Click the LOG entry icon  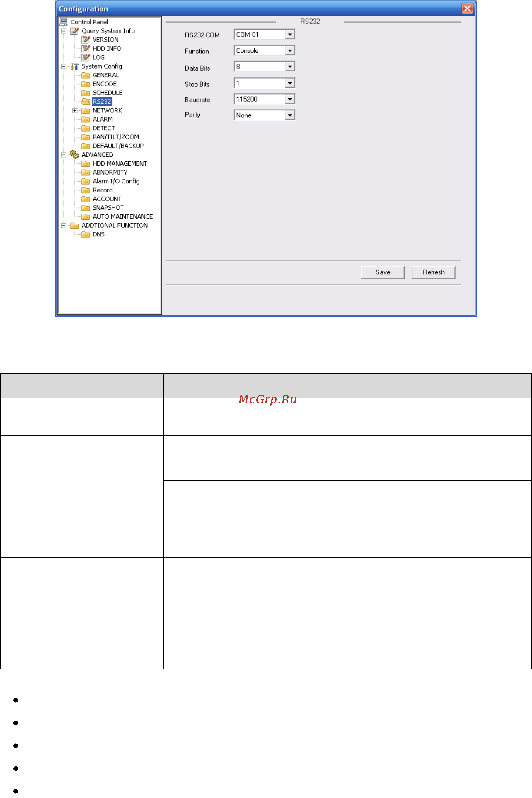[x=86, y=57]
